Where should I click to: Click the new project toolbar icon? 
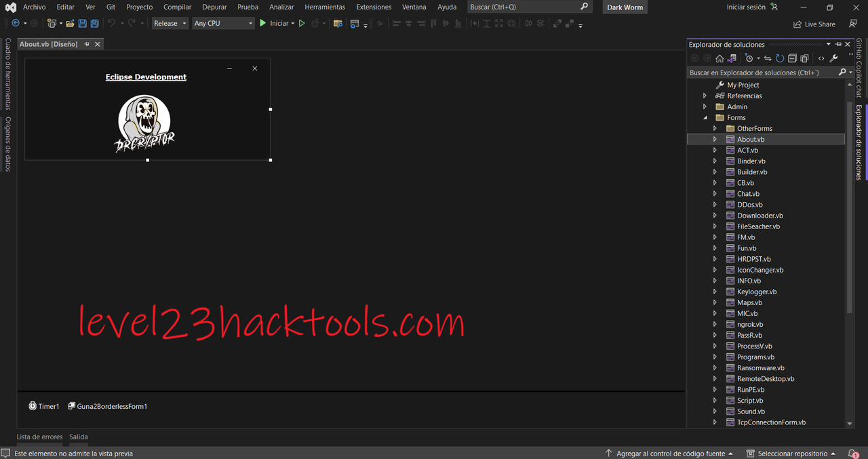click(52, 23)
